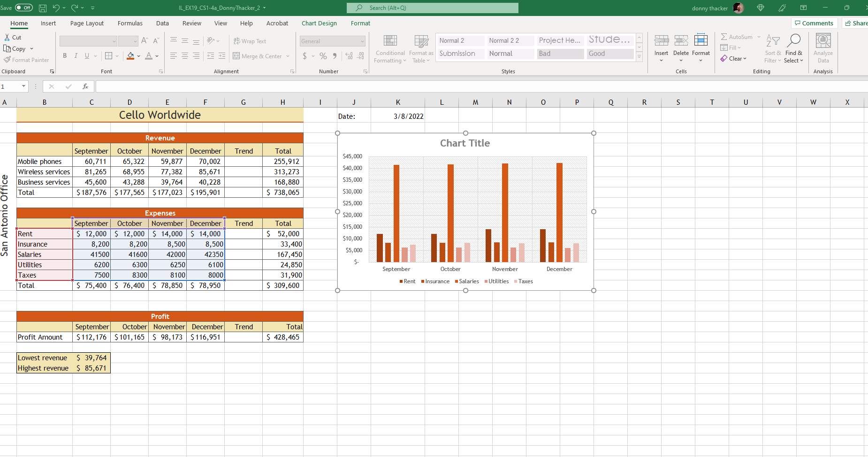Expand the AutoSum dropdown arrow
Viewport: 868px width, 457px height.
pyautogui.click(x=759, y=37)
